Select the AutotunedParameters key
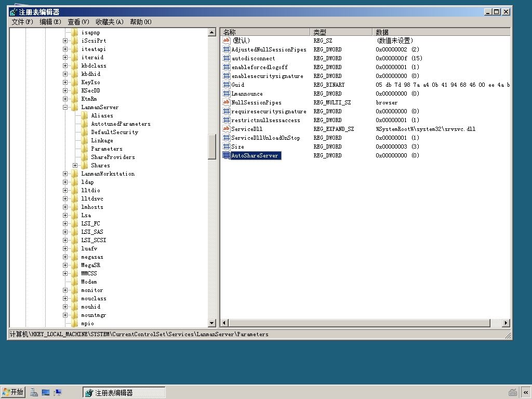532x399 pixels. point(121,124)
